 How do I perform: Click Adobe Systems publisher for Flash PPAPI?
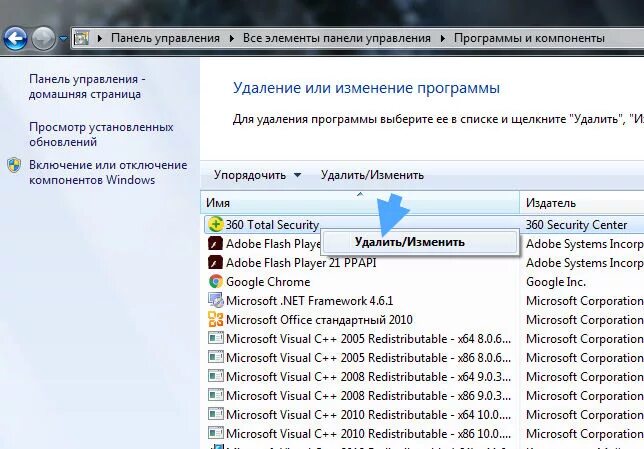585,262
